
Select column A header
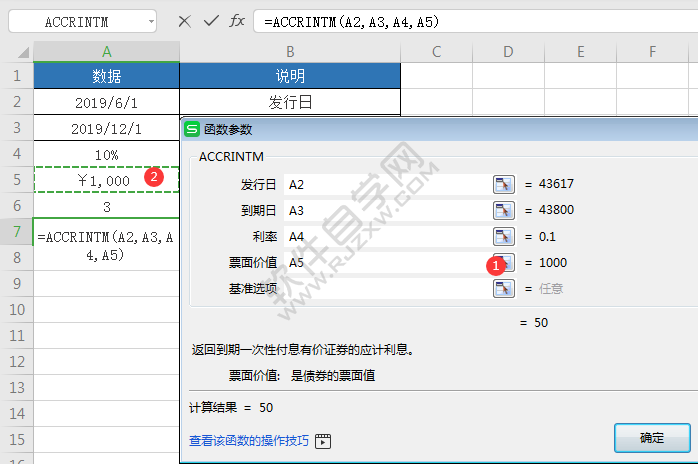click(106, 52)
